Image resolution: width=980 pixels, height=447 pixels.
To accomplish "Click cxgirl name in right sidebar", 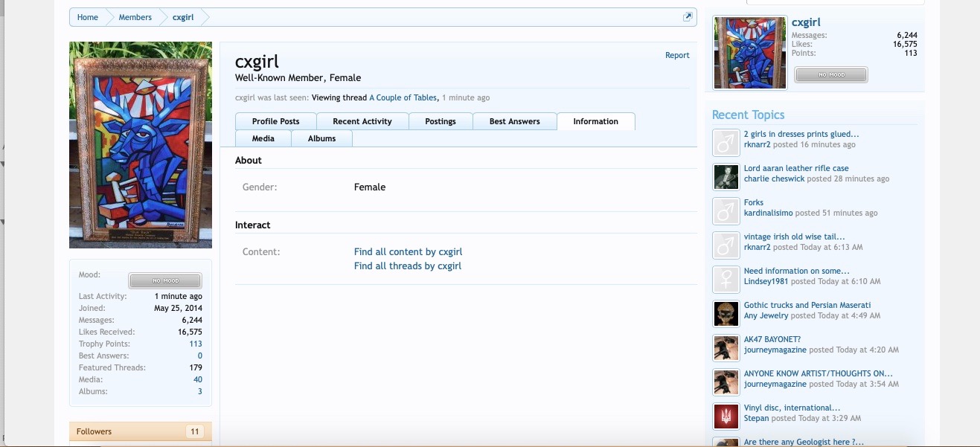I will coord(806,22).
